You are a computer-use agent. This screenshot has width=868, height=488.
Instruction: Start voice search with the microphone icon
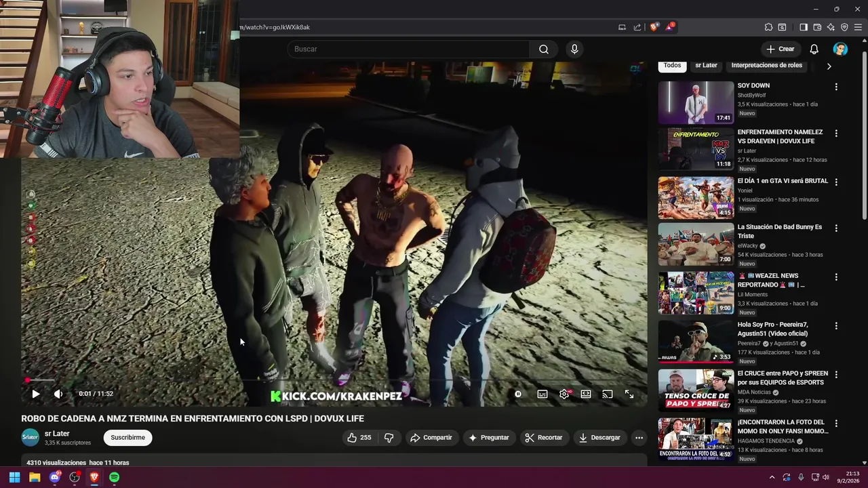(574, 49)
